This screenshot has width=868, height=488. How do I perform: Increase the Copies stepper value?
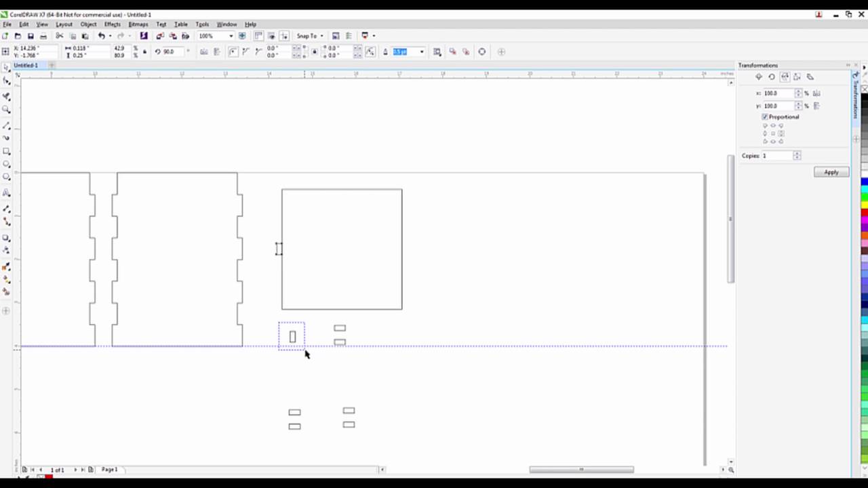pos(797,154)
